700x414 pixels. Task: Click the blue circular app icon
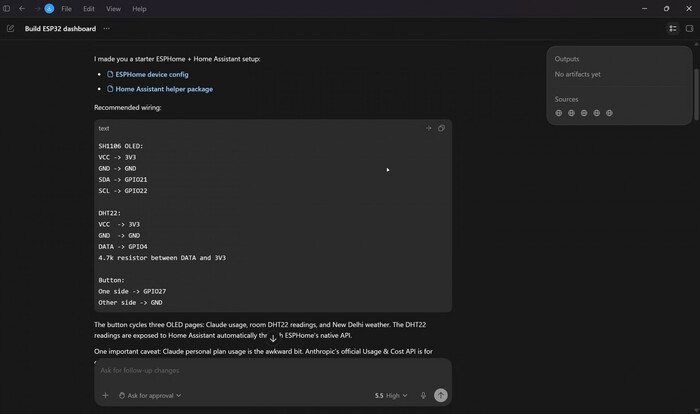click(49, 8)
